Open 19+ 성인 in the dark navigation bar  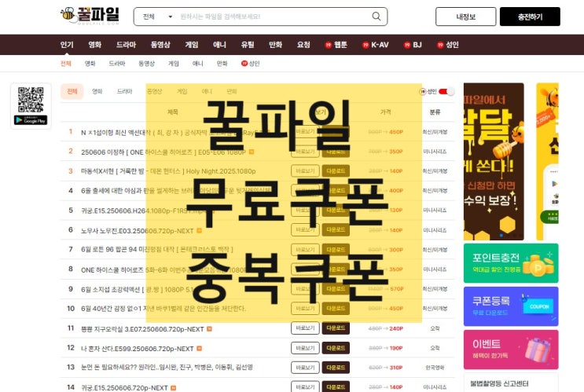tap(448, 45)
